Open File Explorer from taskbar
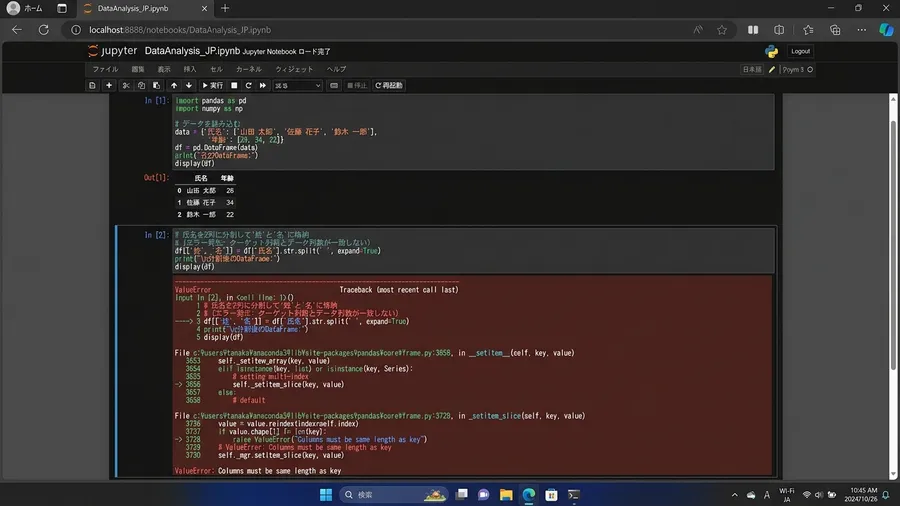This screenshot has height=506, width=900. [506, 495]
